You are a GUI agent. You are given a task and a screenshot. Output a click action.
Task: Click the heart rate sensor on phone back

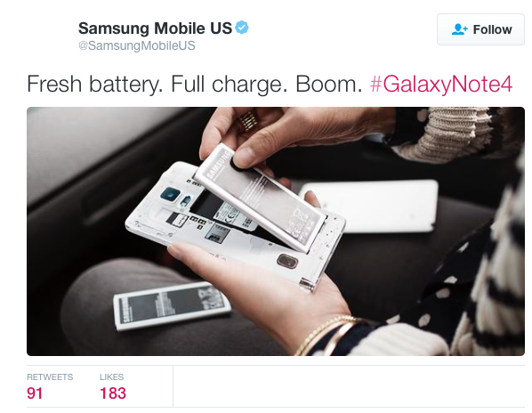coord(186,200)
